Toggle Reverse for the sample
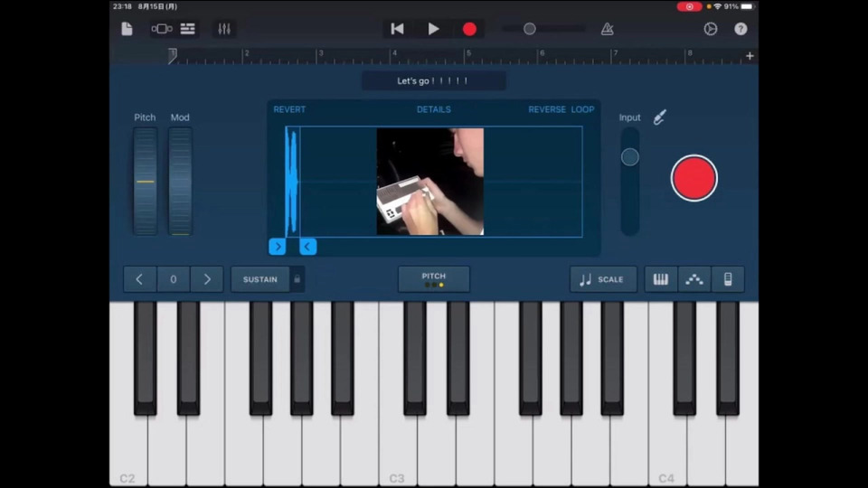 [x=546, y=109]
